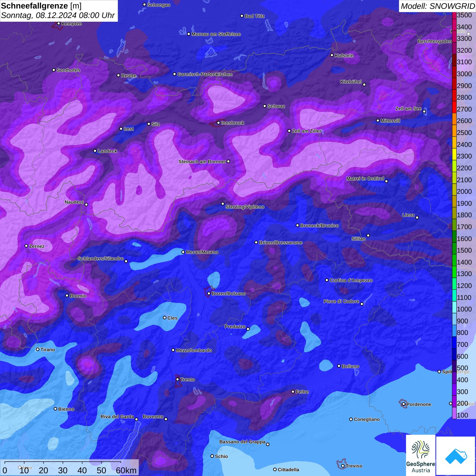Click the Meran/Merano location dot

coord(183,252)
